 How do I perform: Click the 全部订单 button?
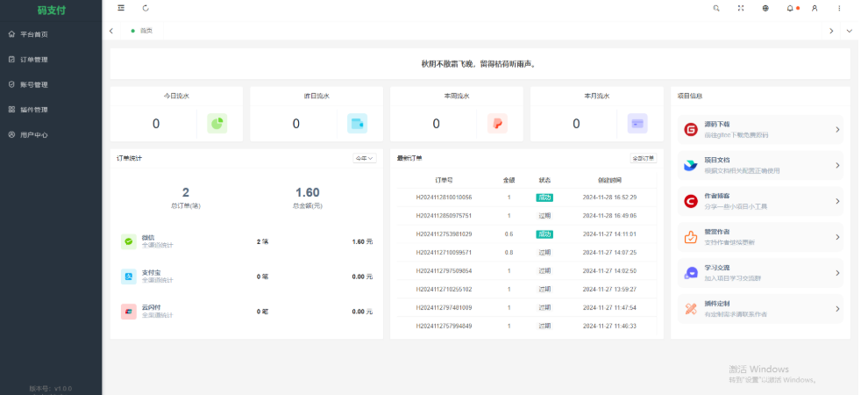(x=644, y=158)
